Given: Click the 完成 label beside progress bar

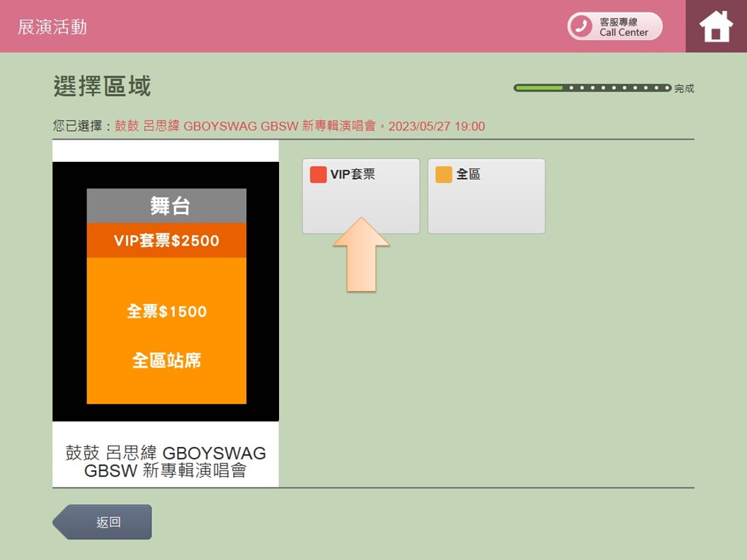Looking at the screenshot, I should (x=684, y=89).
